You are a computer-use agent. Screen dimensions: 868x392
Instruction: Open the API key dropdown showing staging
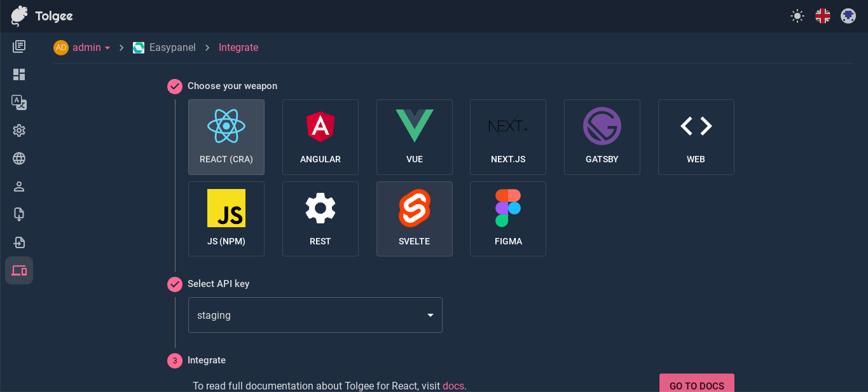[x=315, y=314]
